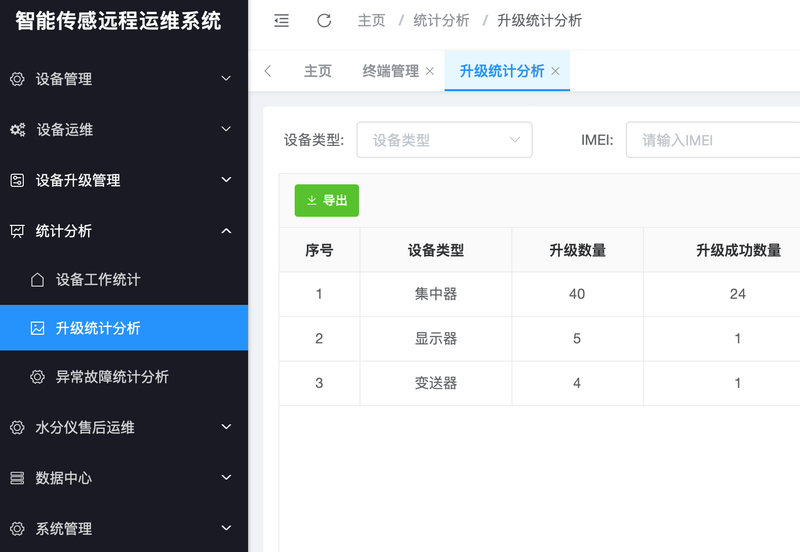The image size is (800, 552).
Task: Expand the 设备升级管理 menu chevron
Action: (226, 179)
